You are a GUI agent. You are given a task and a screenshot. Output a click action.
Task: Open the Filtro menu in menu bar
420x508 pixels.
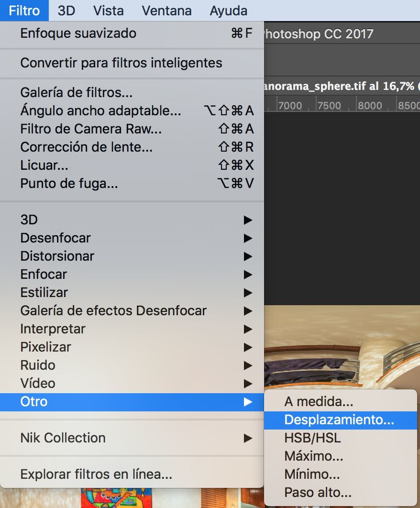pos(24,11)
